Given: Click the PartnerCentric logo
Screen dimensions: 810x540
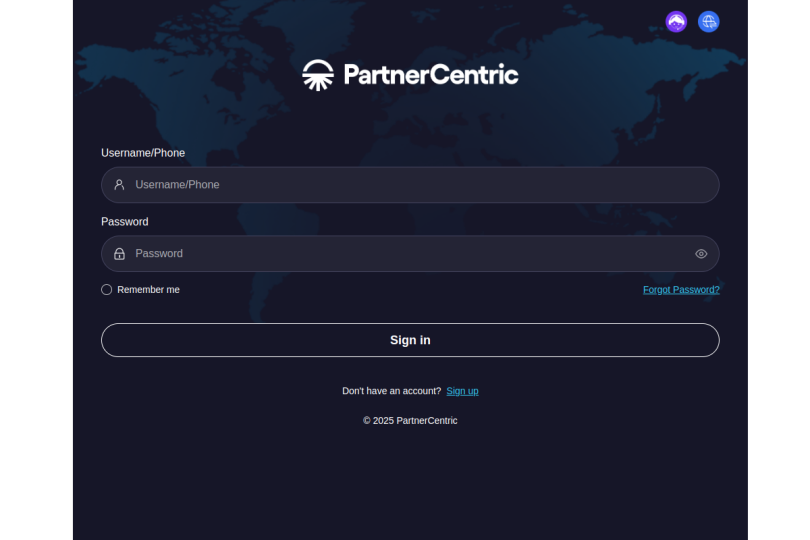Looking at the screenshot, I should click(x=410, y=75).
